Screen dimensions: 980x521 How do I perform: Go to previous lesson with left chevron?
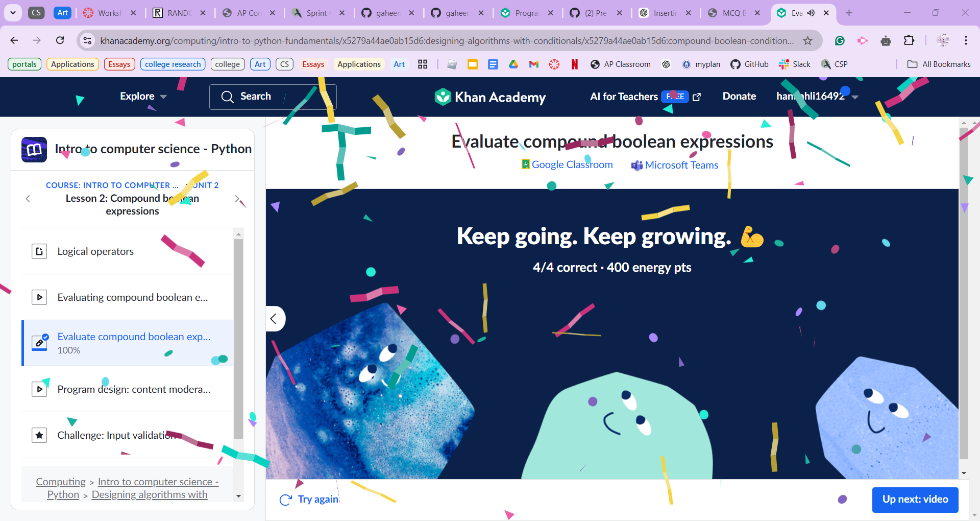point(28,199)
